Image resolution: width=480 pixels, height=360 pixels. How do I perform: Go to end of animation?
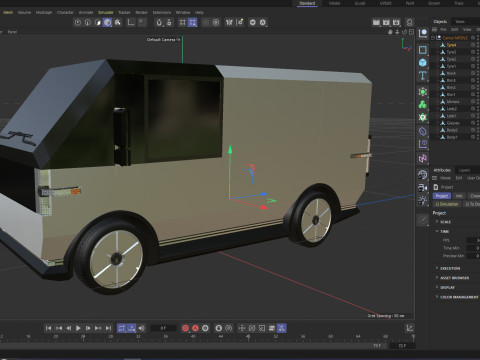(108, 328)
